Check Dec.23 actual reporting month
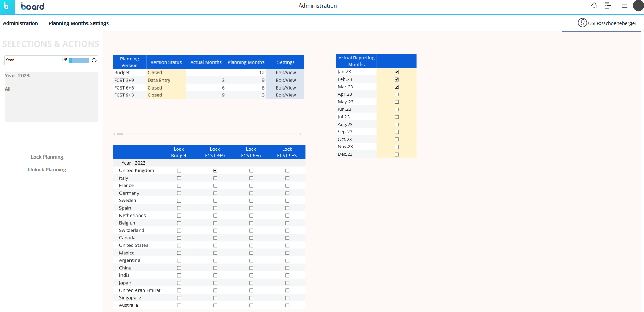 pyautogui.click(x=396, y=154)
